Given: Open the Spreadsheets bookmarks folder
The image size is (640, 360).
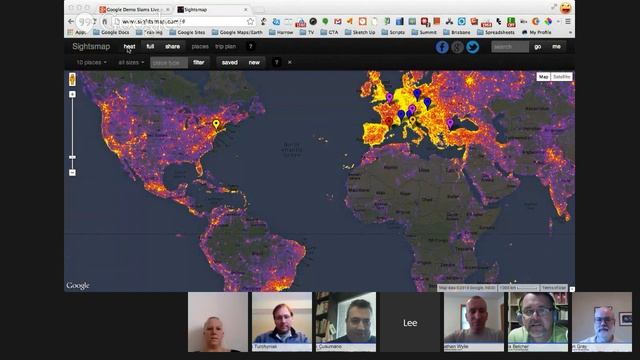Looking at the screenshot, I should [x=496, y=32].
